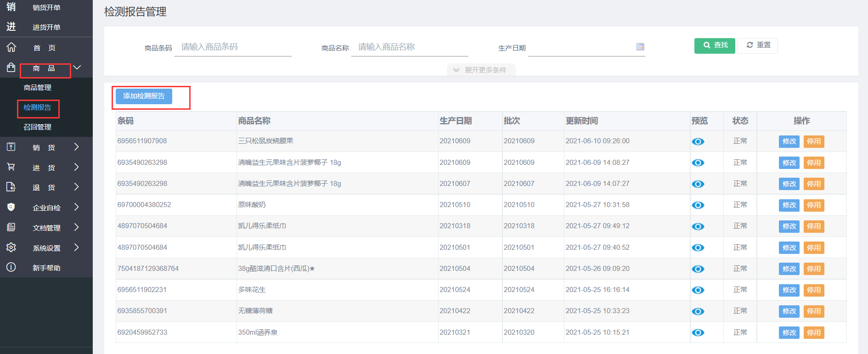Screen dimensions: 868x354
Task: Click 修改 for 350ml涵养泉 row
Action: click(789, 332)
